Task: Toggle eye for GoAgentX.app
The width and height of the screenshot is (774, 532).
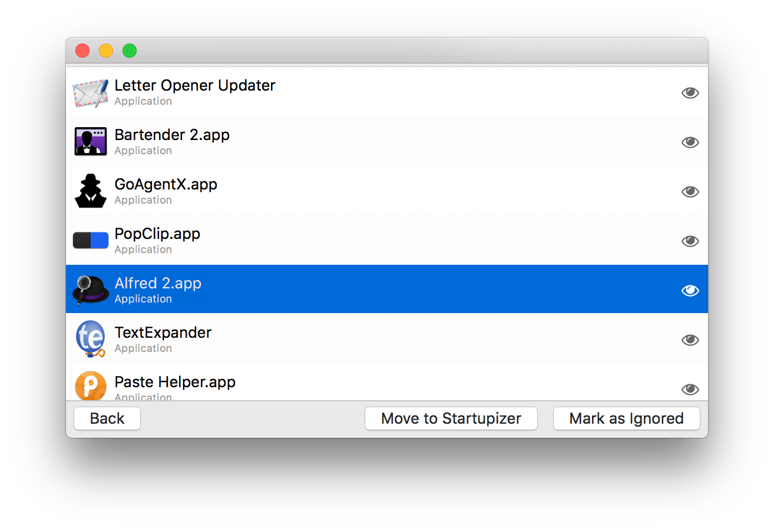Action: point(690,192)
